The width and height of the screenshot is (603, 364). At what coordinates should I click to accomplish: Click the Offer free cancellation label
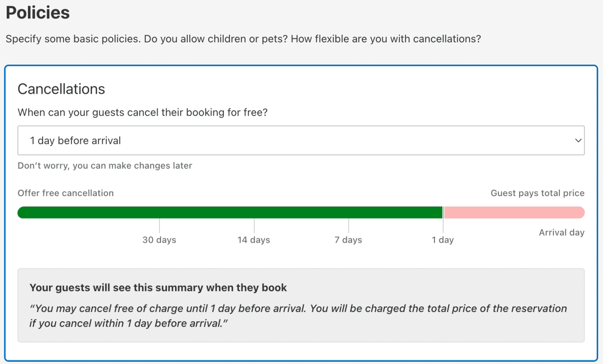point(66,193)
